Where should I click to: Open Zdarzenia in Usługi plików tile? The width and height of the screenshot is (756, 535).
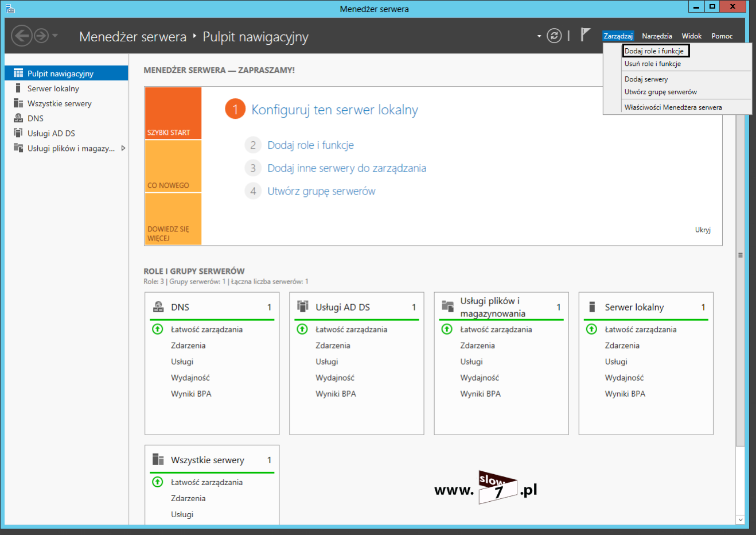point(477,346)
